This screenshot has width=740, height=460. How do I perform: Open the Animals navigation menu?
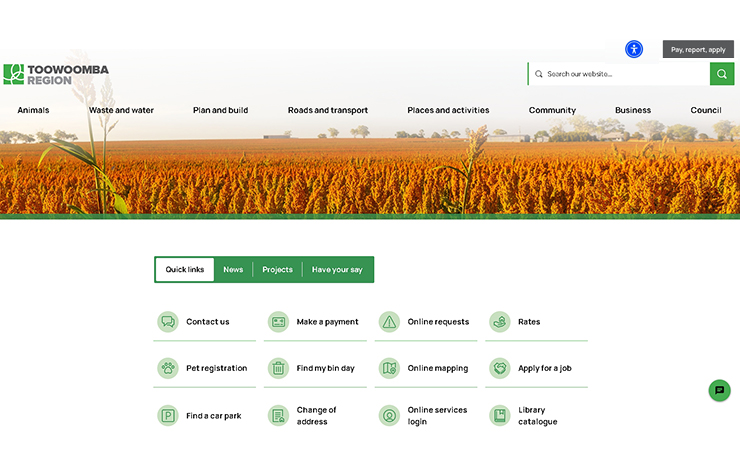(x=33, y=110)
